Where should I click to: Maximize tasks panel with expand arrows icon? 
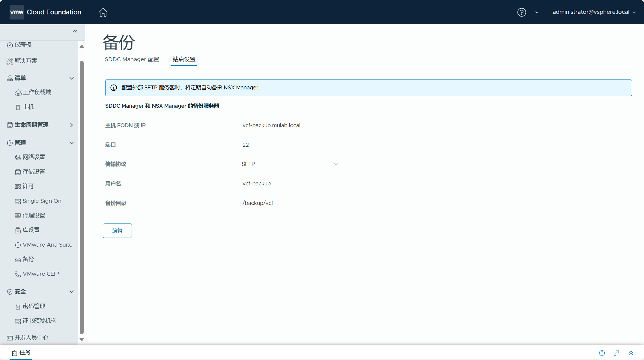pyautogui.click(x=616, y=353)
